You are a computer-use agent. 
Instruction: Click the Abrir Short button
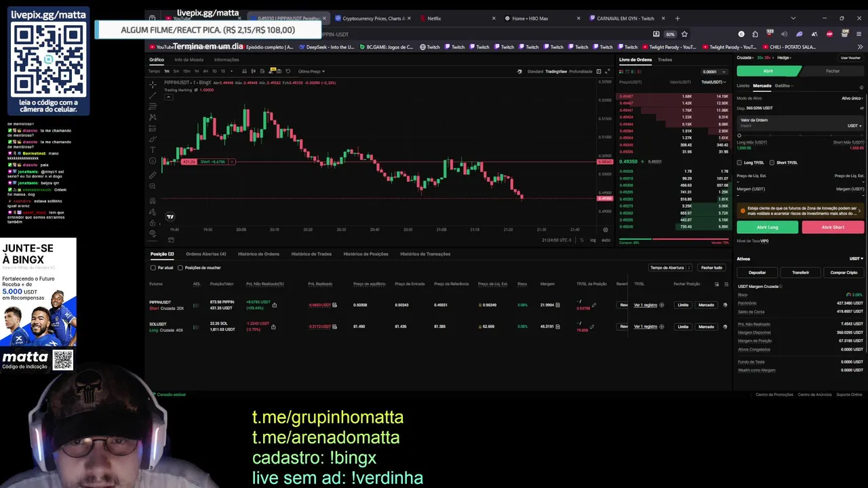click(x=833, y=227)
